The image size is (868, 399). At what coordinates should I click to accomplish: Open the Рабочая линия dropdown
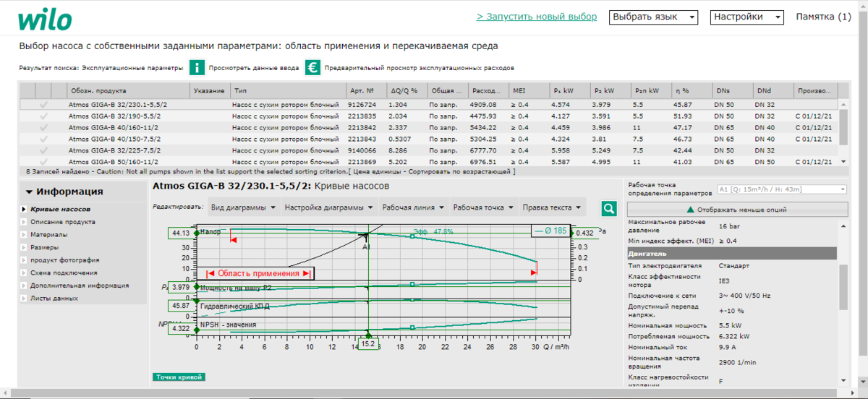[x=413, y=207]
